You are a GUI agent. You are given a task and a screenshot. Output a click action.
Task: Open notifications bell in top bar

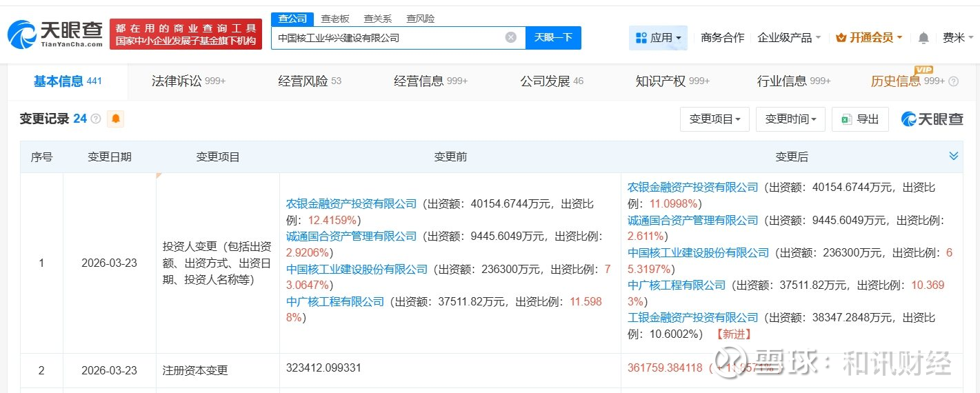[x=923, y=38]
